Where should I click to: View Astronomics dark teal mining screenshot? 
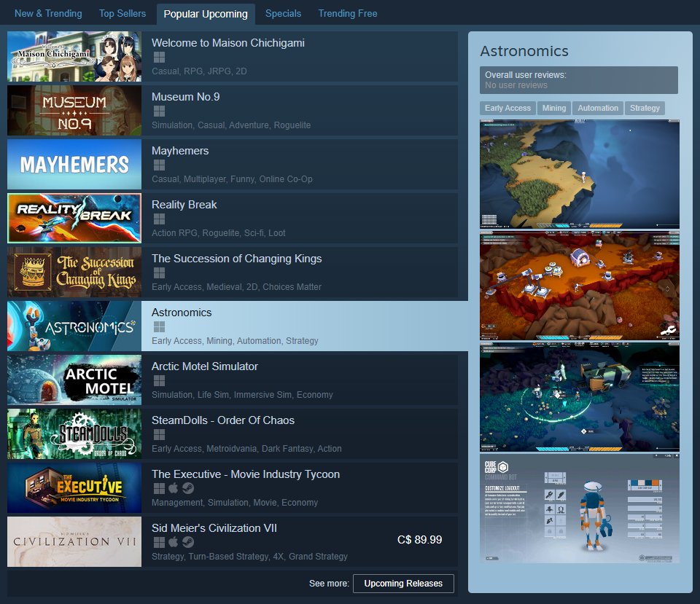pos(580,397)
